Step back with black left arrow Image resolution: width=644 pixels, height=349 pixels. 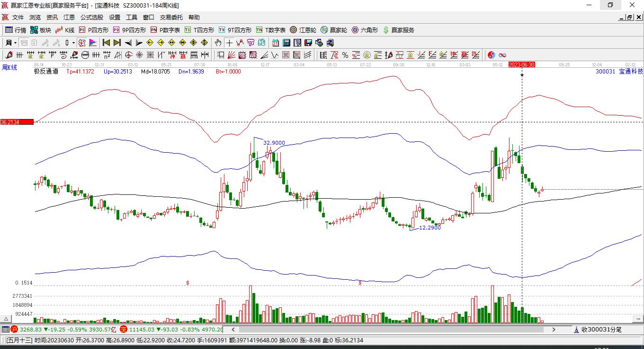click(x=128, y=43)
